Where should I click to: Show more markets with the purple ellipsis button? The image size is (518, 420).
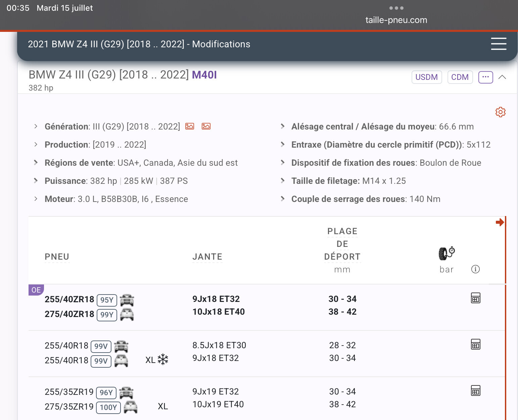(x=485, y=77)
